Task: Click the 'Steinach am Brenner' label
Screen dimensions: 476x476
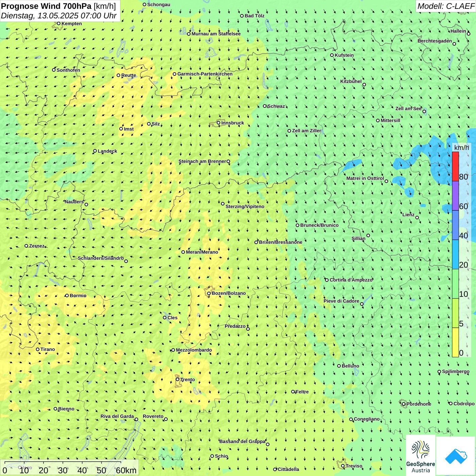Action: click(x=202, y=161)
